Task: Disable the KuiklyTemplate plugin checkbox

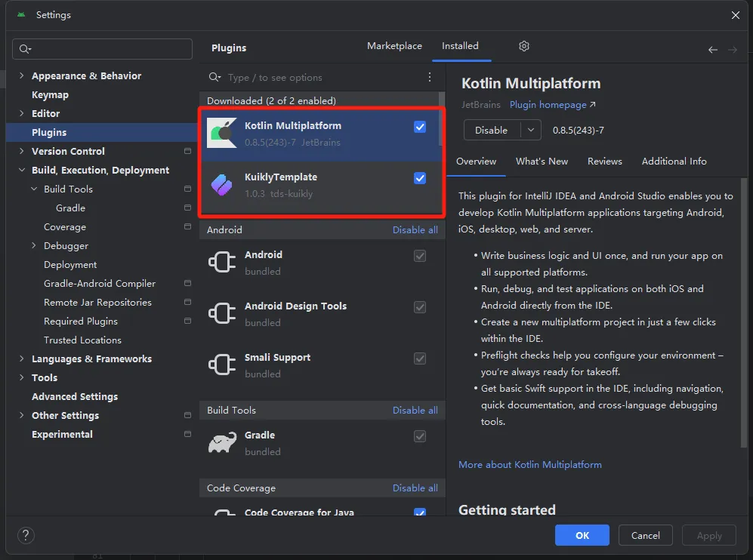Action: pyautogui.click(x=420, y=178)
